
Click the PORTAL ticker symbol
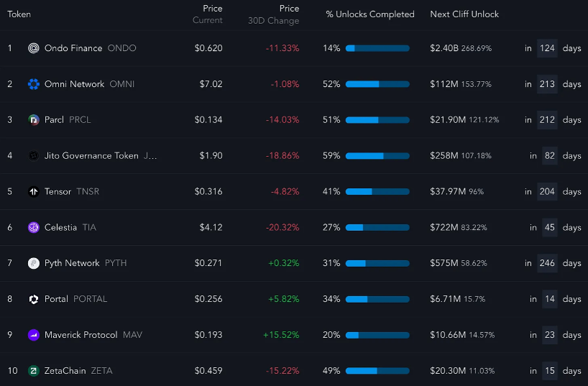[90, 299]
